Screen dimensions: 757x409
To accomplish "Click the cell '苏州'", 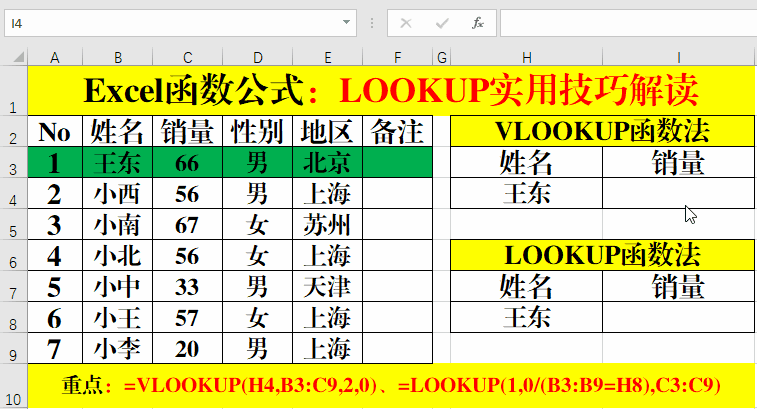I will coord(328,224).
